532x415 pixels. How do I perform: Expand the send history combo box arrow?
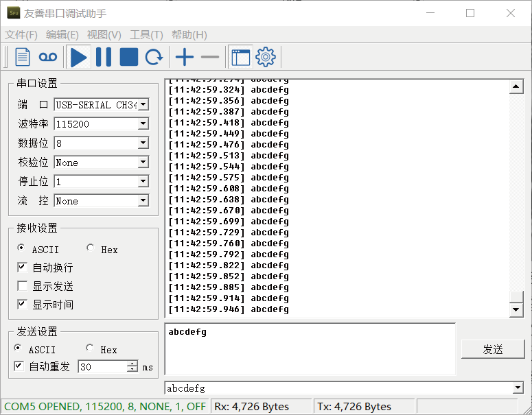518,388
